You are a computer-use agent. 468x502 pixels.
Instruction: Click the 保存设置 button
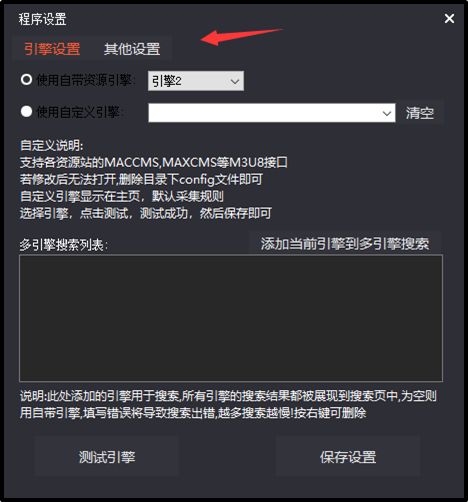click(x=348, y=457)
